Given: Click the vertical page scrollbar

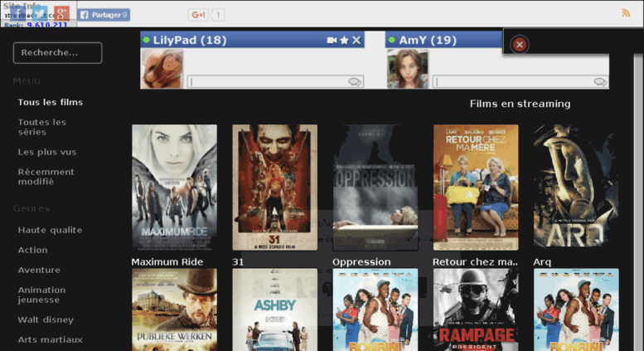Looking at the screenshot, I should pyautogui.click(x=638, y=202).
